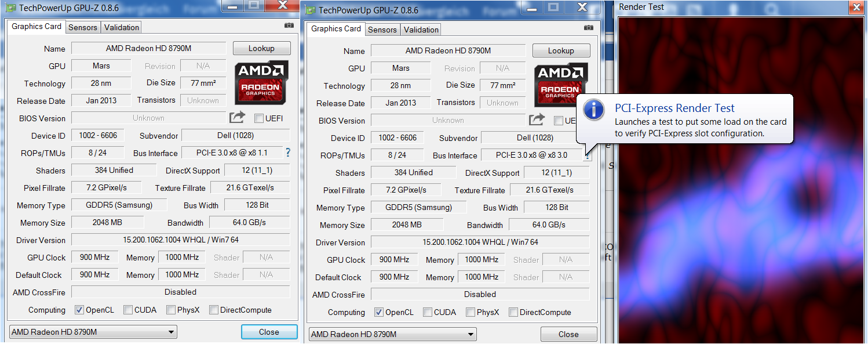Click the camera screenshot icon in left GPU-Z window

(x=289, y=26)
